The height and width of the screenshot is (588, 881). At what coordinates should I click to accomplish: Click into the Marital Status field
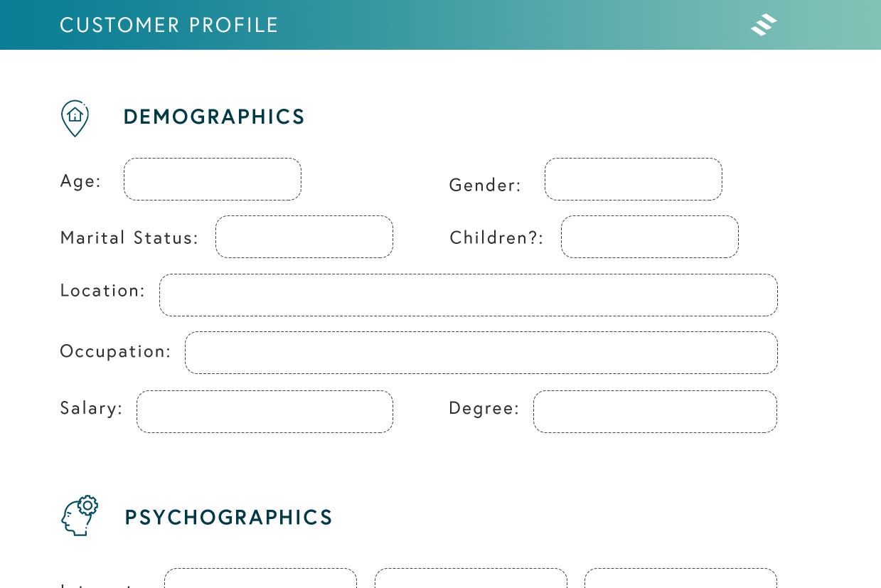(x=304, y=237)
